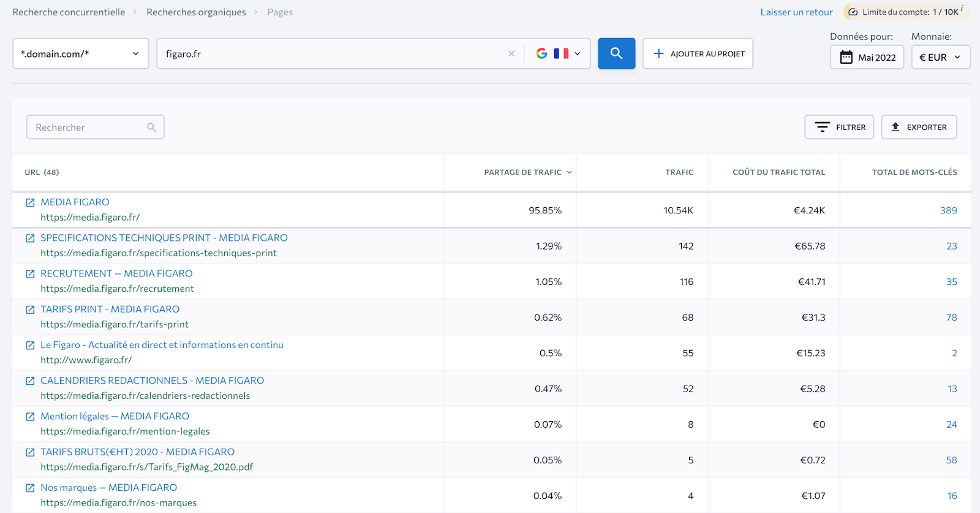Open MEDIA FIGARO title link
Screen dimensions: 980x513
[75, 202]
